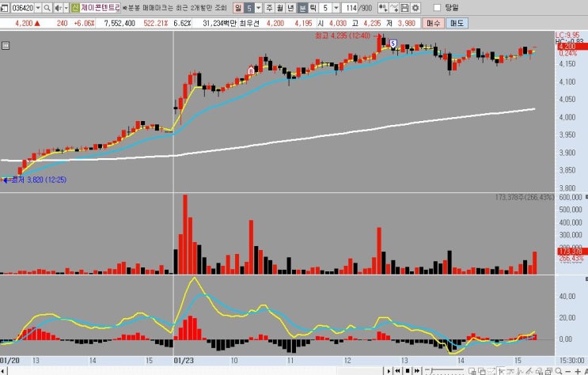588x375 pixels.
Task: Open chart settings gear icon
Action: click(415, 8)
